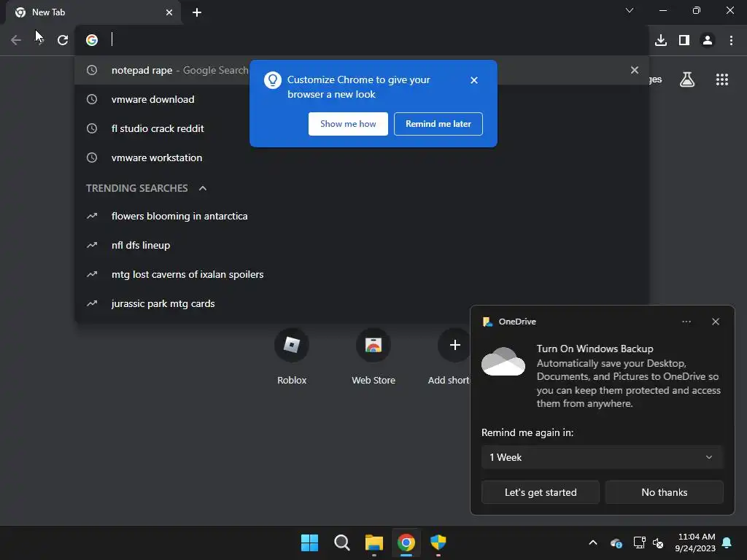
Task: Open File Explorer from the taskbar
Action: pyautogui.click(x=374, y=542)
